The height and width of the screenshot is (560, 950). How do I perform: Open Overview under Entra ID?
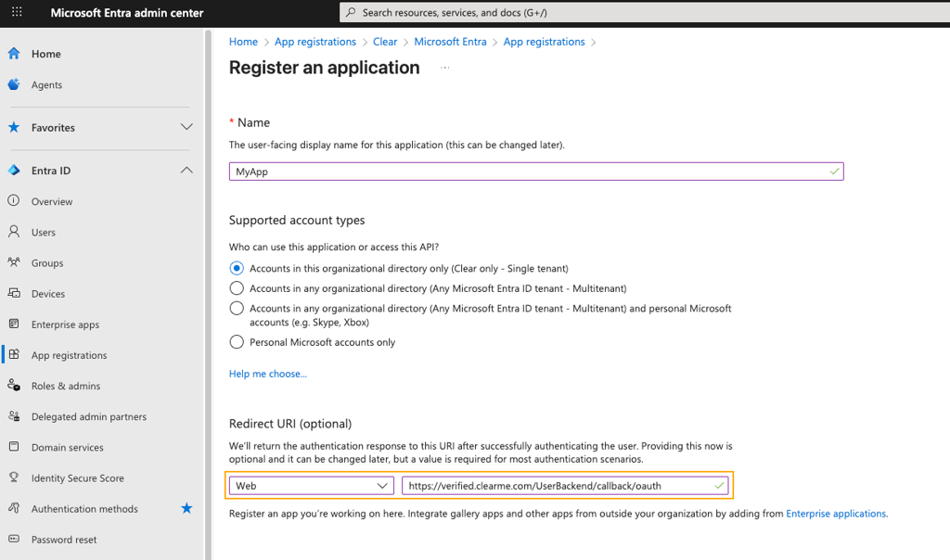[52, 201]
